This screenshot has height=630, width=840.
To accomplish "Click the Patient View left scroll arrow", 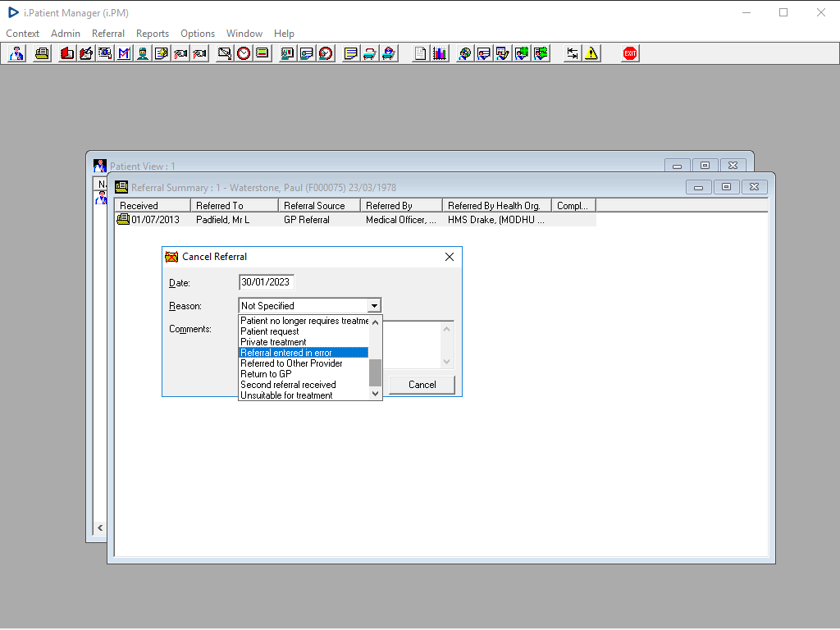I will [100, 527].
